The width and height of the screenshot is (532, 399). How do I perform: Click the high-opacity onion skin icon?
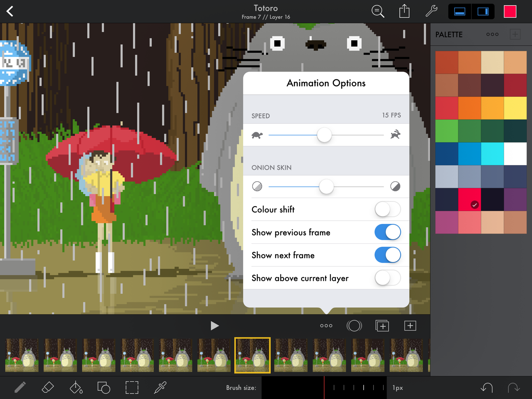[395, 186]
